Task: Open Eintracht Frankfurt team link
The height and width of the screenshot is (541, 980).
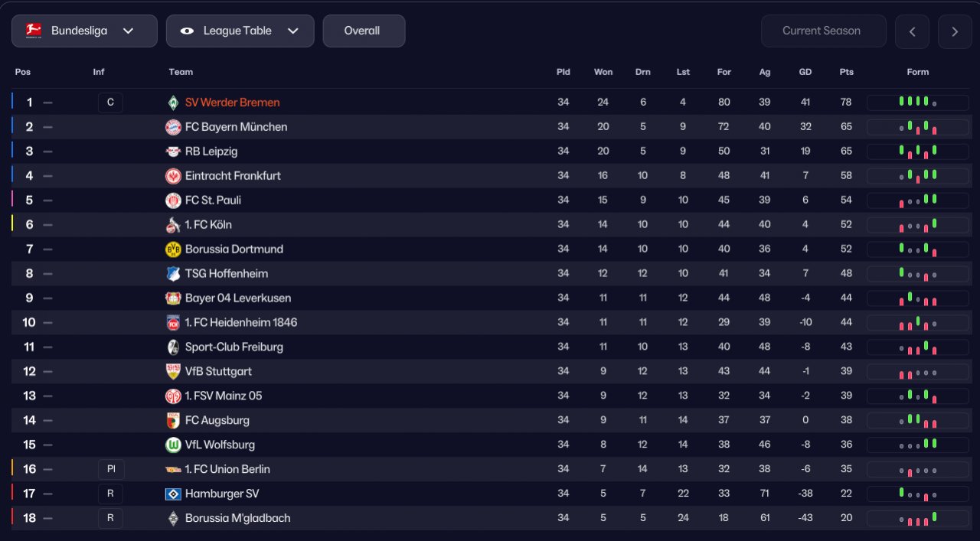Action: coord(233,176)
